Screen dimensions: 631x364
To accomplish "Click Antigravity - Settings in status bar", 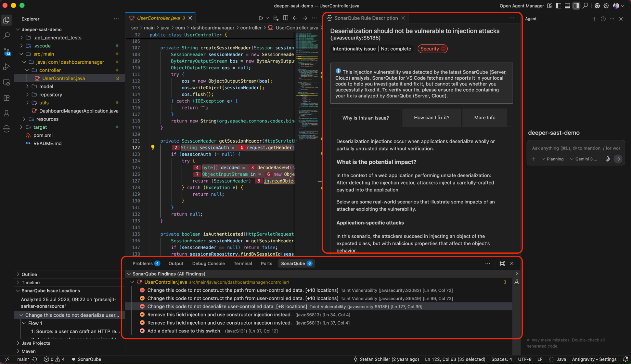I will 594,359.
